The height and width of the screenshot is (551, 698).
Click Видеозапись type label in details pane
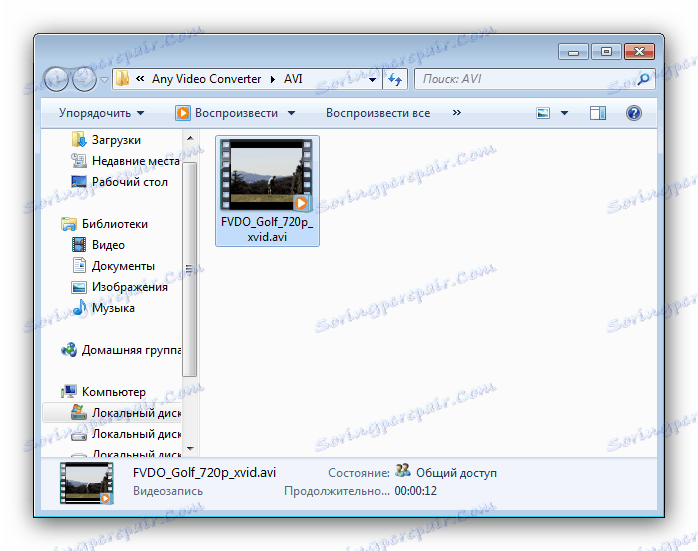tap(168, 491)
